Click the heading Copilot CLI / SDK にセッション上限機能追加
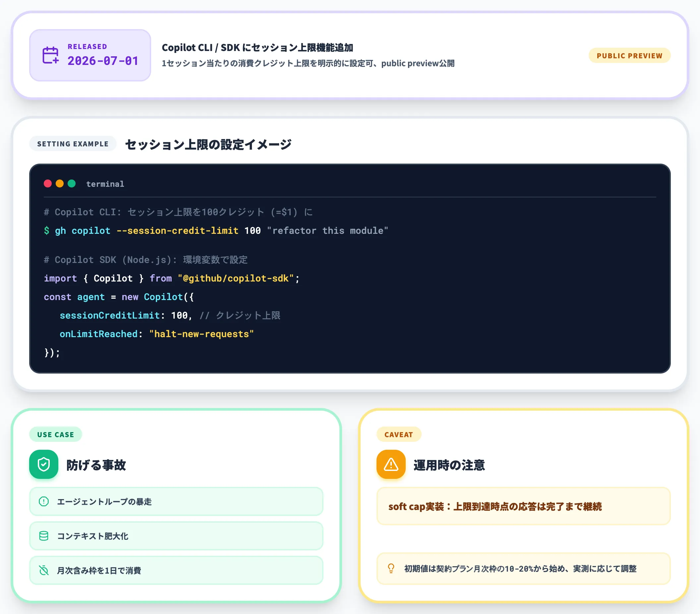 point(258,48)
